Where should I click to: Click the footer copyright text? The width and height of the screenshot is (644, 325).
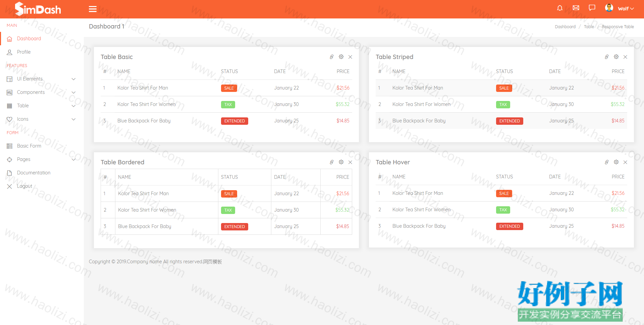(155, 262)
